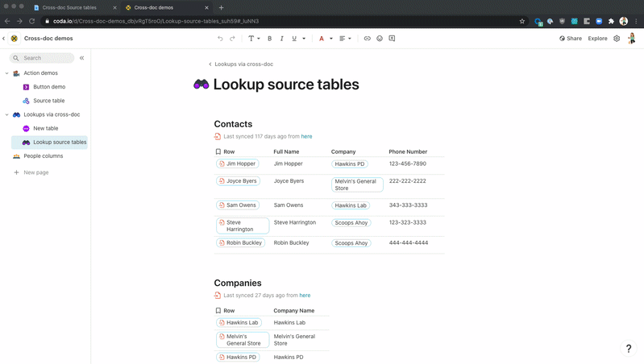Click the undo arrow in the toolbar
The width and height of the screenshot is (644, 364).
coord(220,39)
